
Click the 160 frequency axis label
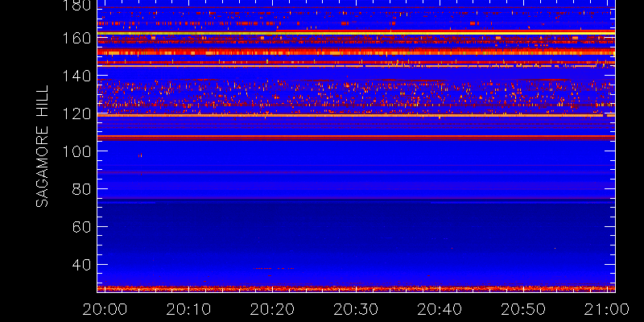77,39
